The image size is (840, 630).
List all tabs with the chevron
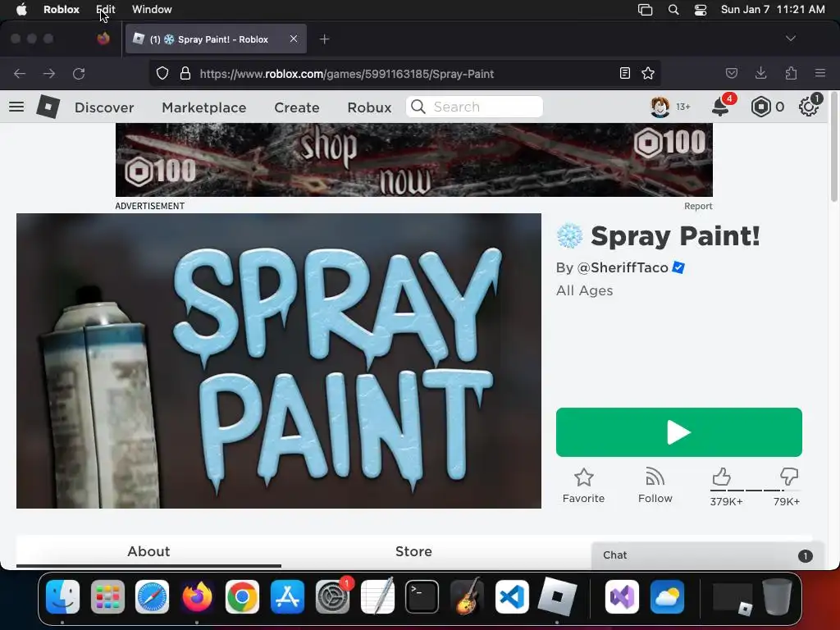click(791, 39)
